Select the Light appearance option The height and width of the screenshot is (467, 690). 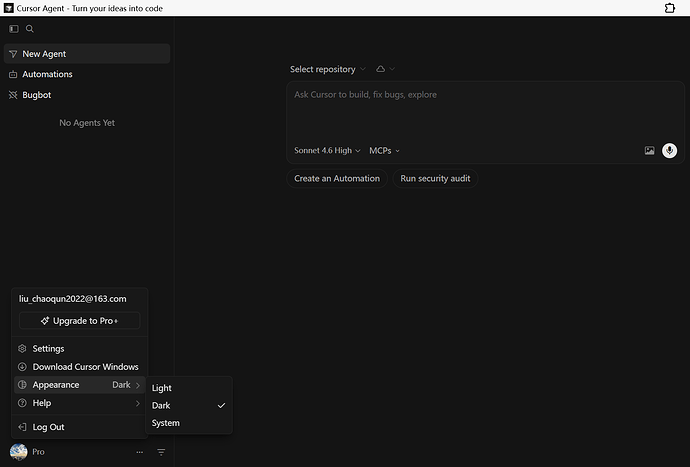(189, 388)
